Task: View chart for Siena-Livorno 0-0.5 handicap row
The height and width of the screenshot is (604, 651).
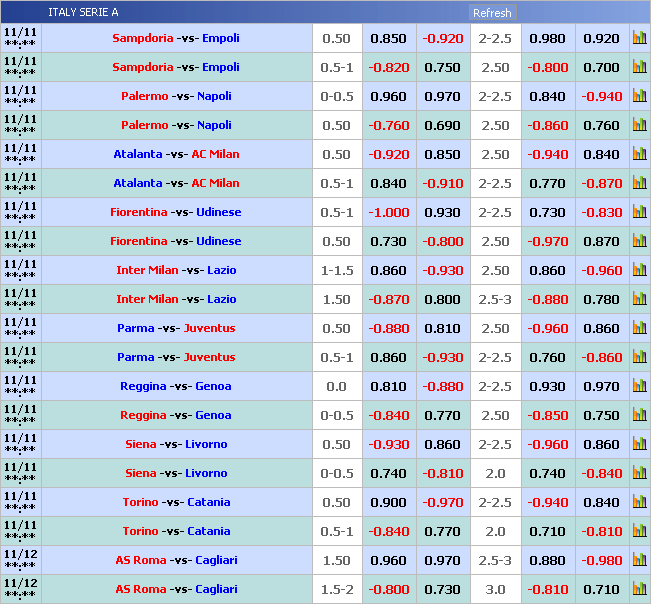Action: tap(639, 474)
